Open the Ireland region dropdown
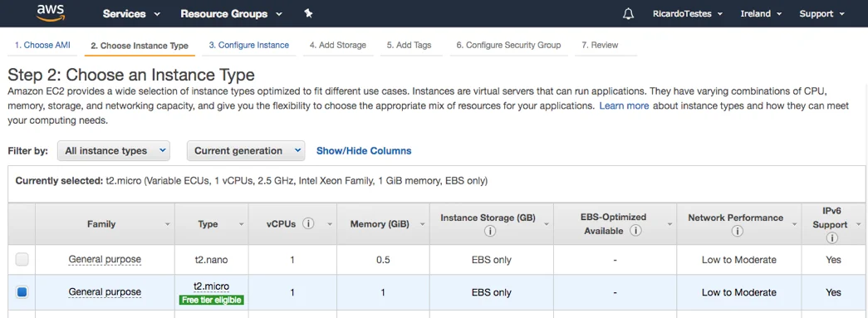This screenshot has height=318, width=868. click(761, 14)
